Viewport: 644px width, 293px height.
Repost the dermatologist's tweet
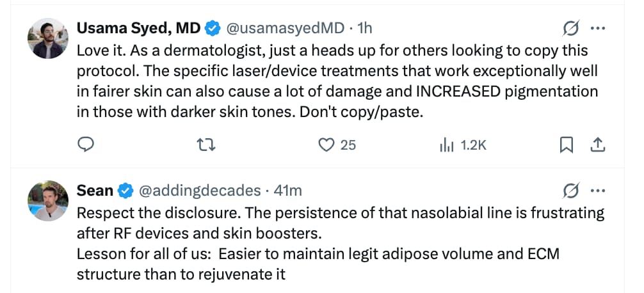click(x=207, y=146)
